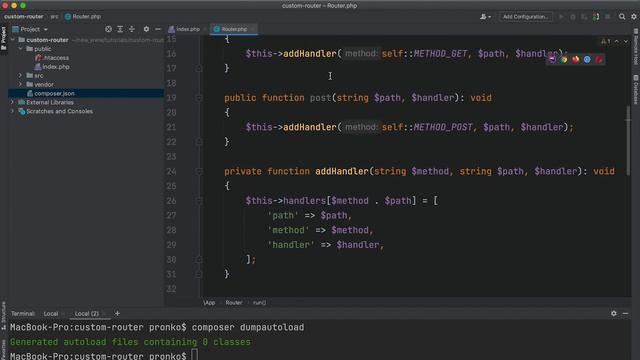Image resolution: width=640 pixels, height=360 pixels.
Task: Fold the handlers array at line 26
Action: point(199,201)
